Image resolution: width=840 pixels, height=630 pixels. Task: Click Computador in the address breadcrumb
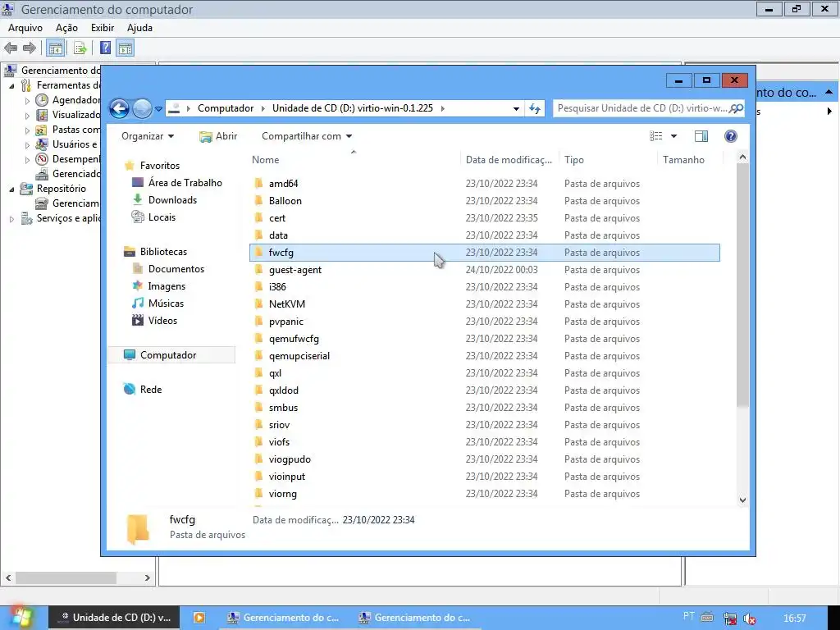point(226,108)
